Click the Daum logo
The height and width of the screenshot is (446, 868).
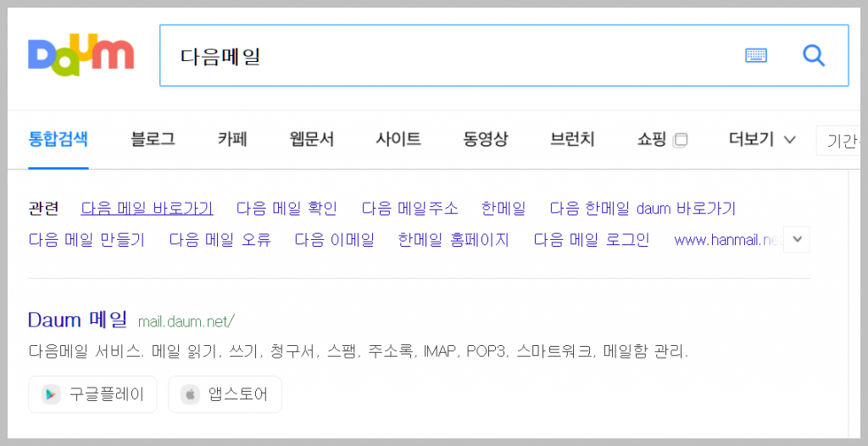point(81,55)
